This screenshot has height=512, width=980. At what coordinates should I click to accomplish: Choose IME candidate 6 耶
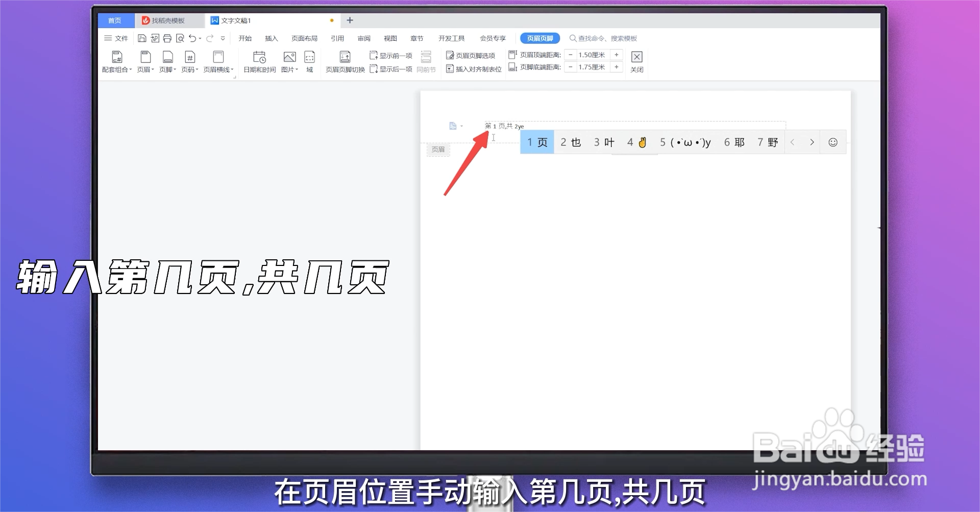click(x=734, y=142)
